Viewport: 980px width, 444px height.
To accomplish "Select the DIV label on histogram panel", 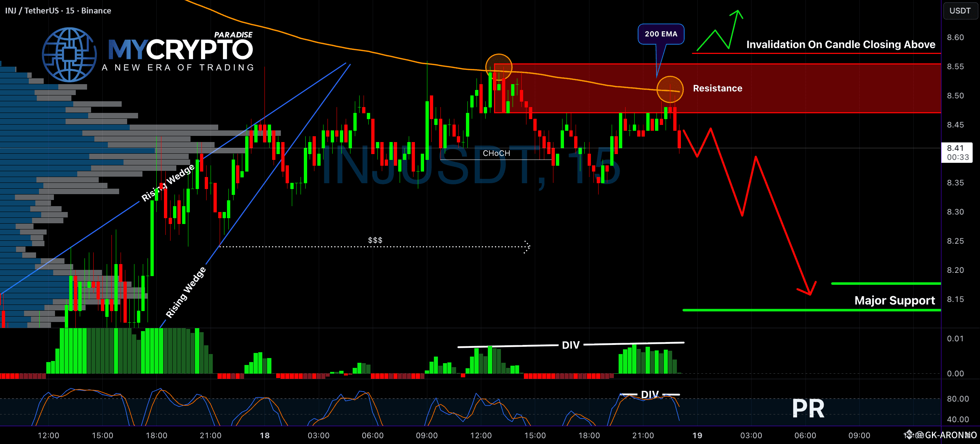I will pyautogui.click(x=570, y=345).
